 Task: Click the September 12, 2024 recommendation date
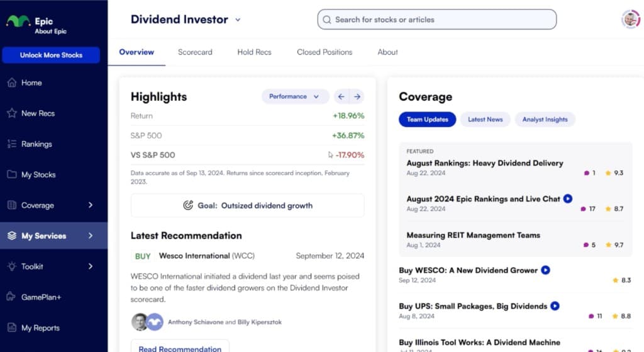point(330,256)
